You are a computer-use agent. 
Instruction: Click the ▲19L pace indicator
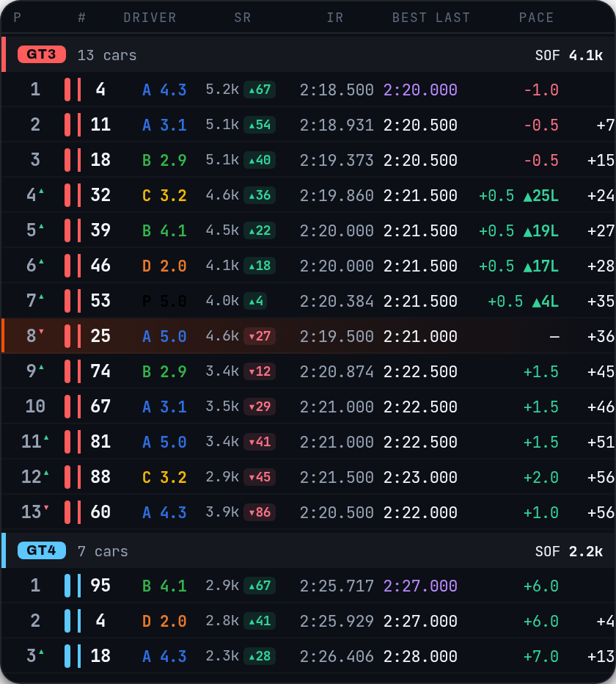point(540,230)
